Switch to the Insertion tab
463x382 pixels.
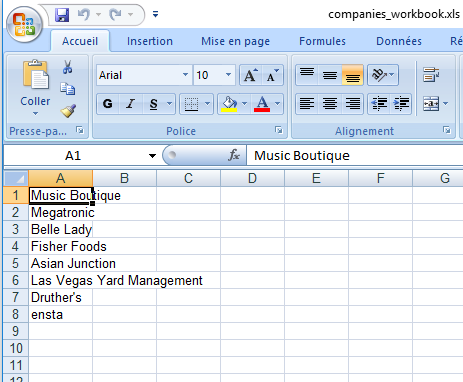pos(150,41)
